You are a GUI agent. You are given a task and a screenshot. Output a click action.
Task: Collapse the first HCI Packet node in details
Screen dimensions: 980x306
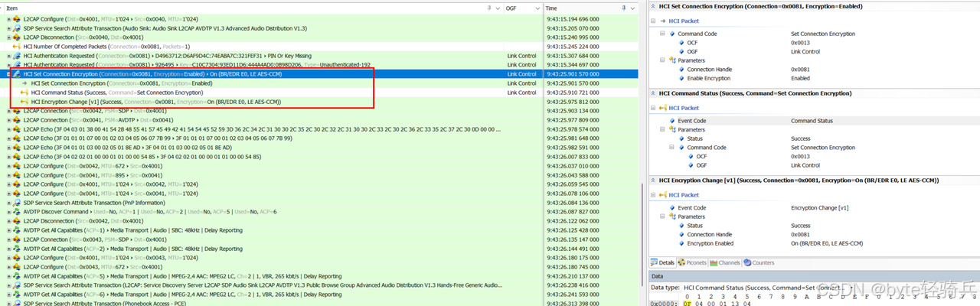pos(653,21)
